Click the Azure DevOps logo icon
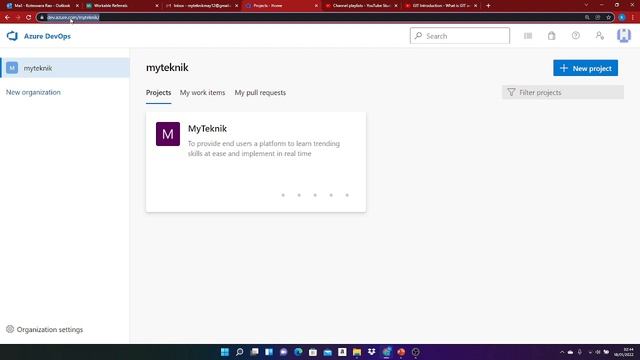 click(12, 36)
